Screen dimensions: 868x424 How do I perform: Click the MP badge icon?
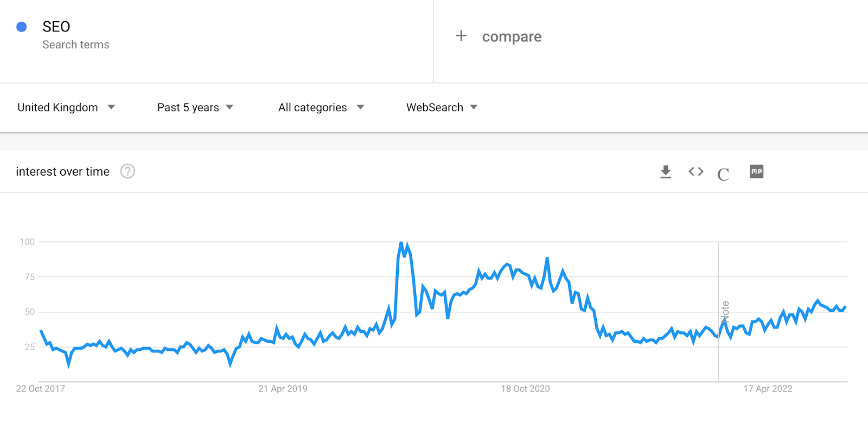pos(756,171)
